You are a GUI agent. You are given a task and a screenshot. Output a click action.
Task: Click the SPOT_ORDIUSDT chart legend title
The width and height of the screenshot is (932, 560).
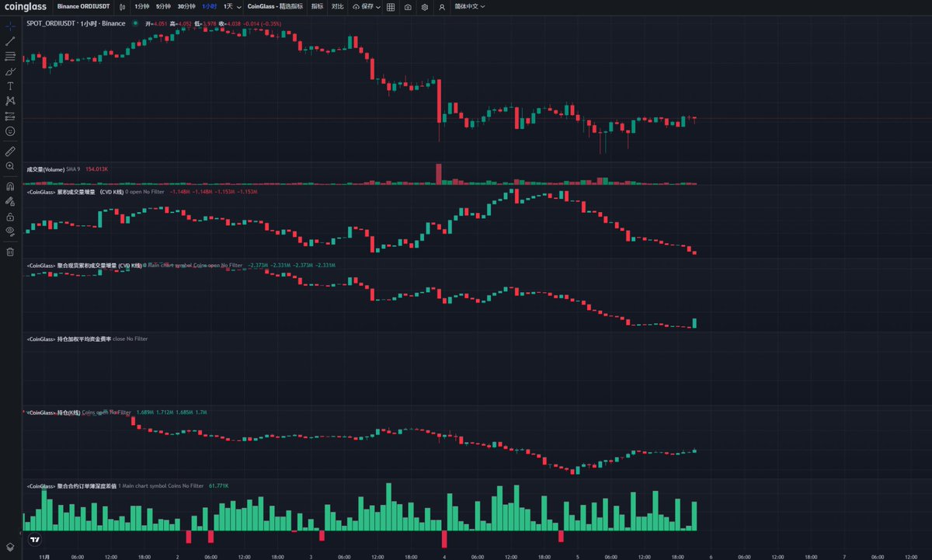point(75,23)
